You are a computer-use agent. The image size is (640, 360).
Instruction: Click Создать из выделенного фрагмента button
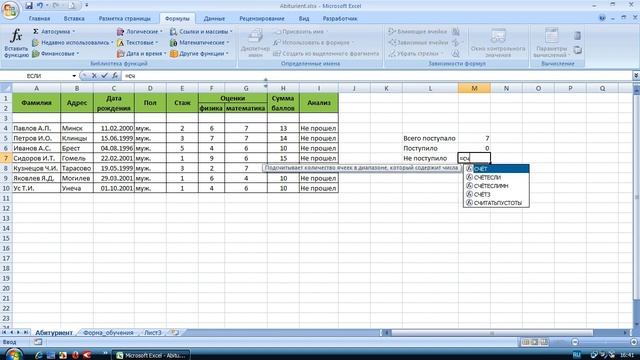tap(326, 53)
